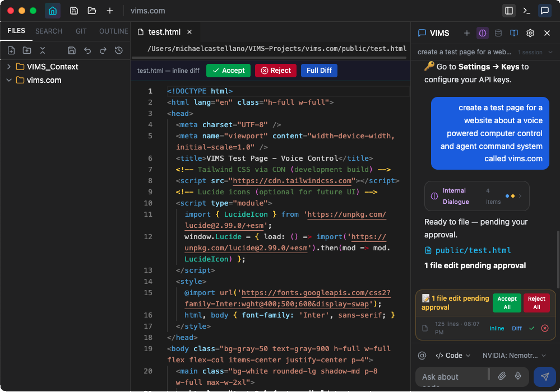
Task: Open the public/test.html file link
Action: pyautogui.click(x=473, y=250)
